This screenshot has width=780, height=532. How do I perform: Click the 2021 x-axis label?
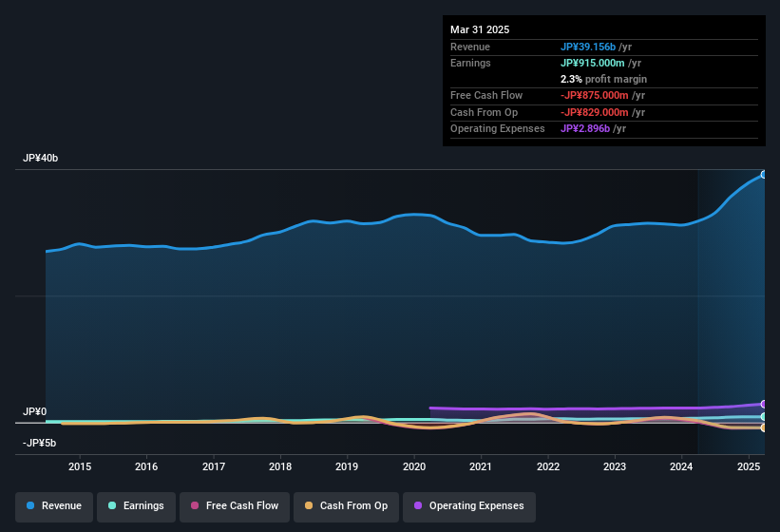point(481,466)
